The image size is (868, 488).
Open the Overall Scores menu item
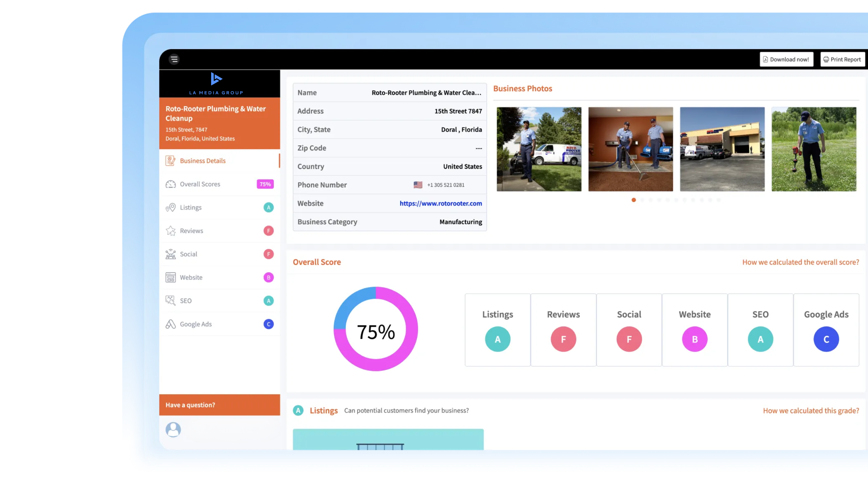tap(200, 184)
